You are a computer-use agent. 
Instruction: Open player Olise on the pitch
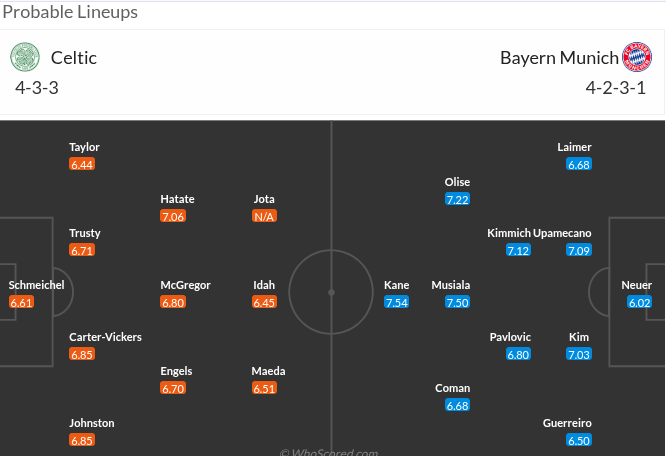[457, 182]
